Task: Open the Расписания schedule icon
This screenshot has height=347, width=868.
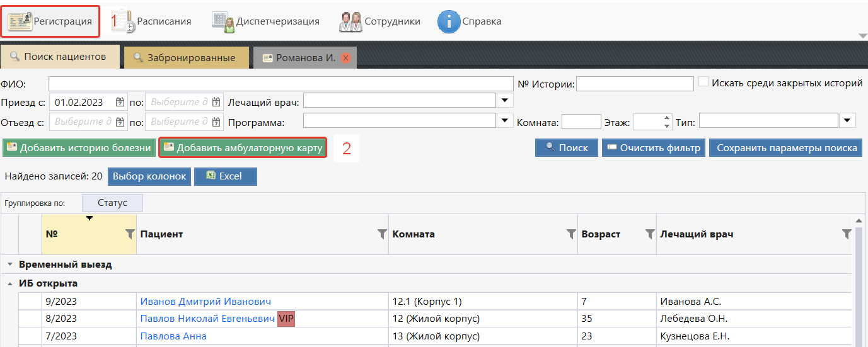Action: [x=122, y=21]
